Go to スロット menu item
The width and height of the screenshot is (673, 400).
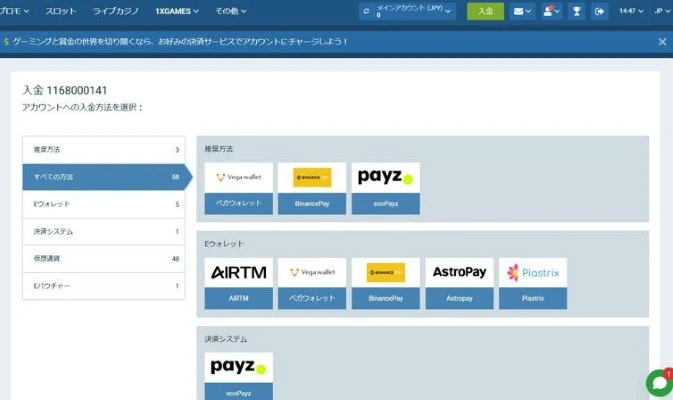point(61,11)
